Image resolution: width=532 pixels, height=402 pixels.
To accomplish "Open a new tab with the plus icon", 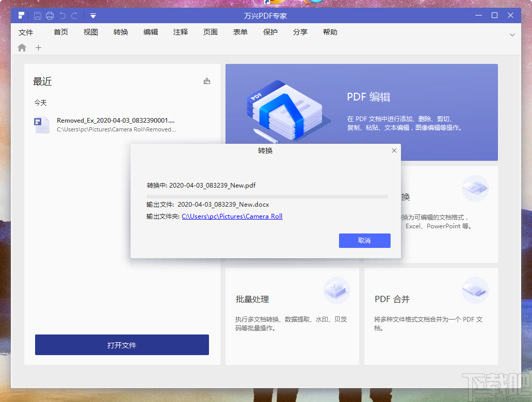I will point(38,47).
